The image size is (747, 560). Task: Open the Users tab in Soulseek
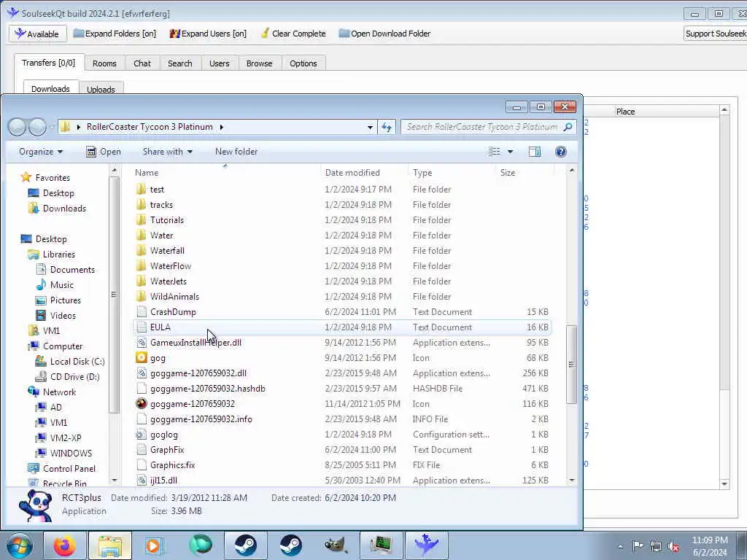[x=219, y=63]
